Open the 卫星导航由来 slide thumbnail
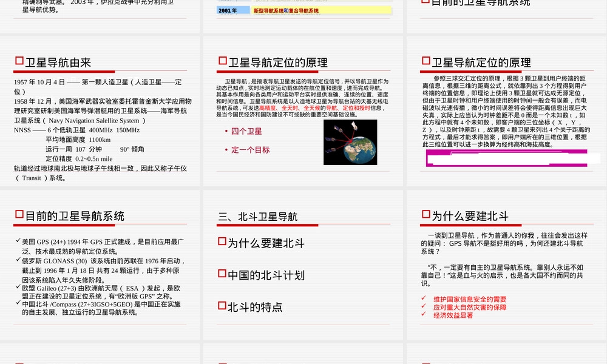Image resolution: width=607 pixels, height=364 pixels. click(x=100, y=112)
